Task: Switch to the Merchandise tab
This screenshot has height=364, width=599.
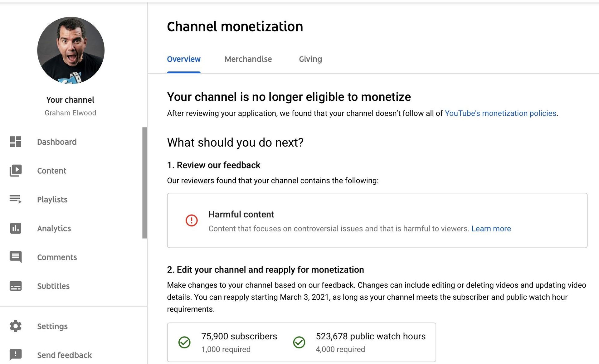Action: pos(248,59)
